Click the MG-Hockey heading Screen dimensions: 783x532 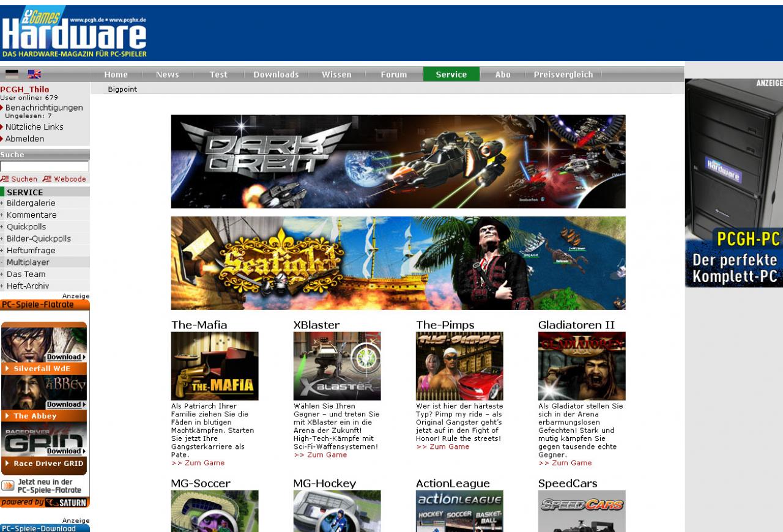click(x=325, y=484)
